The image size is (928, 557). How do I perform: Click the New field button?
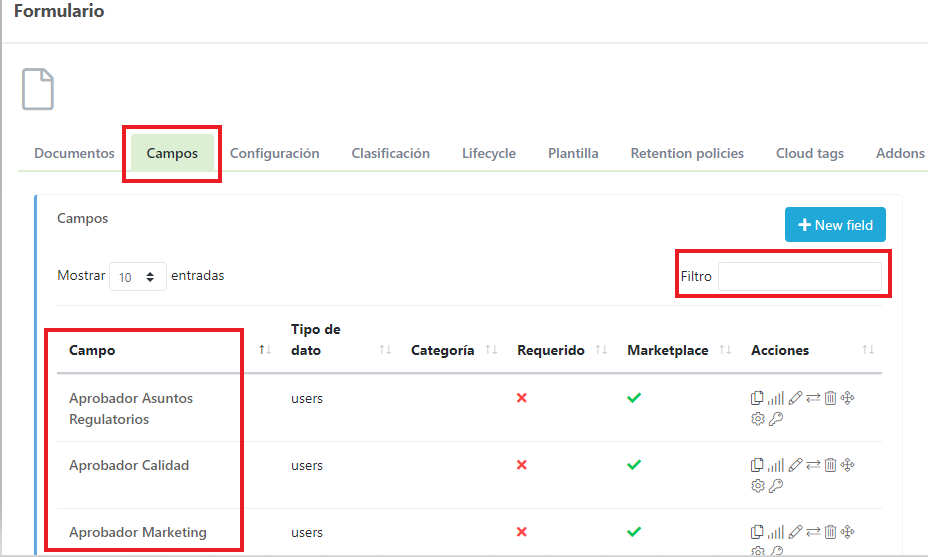coord(835,225)
